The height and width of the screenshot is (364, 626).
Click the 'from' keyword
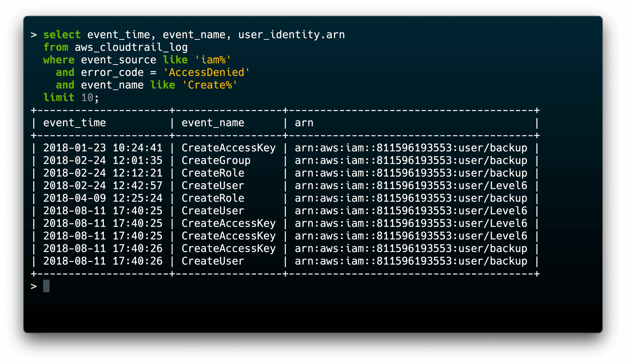click(x=56, y=47)
